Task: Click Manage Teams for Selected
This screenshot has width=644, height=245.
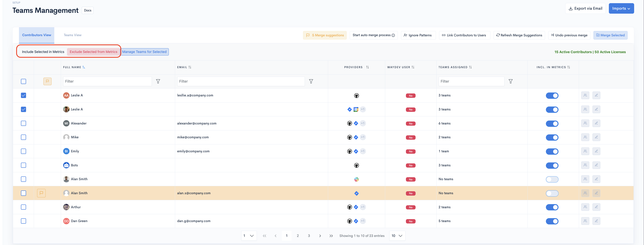Action: tap(144, 52)
